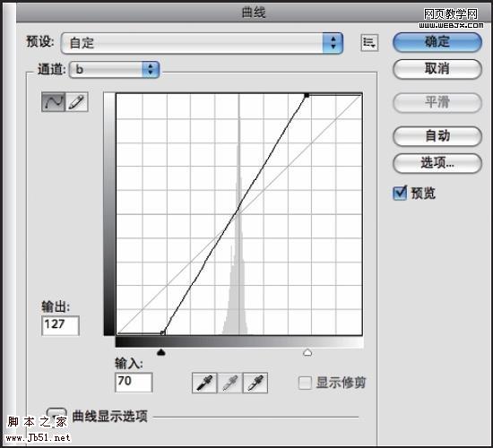Open the preset options menu icon
Image resolution: width=493 pixels, height=448 pixels.
click(x=369, y=42)
